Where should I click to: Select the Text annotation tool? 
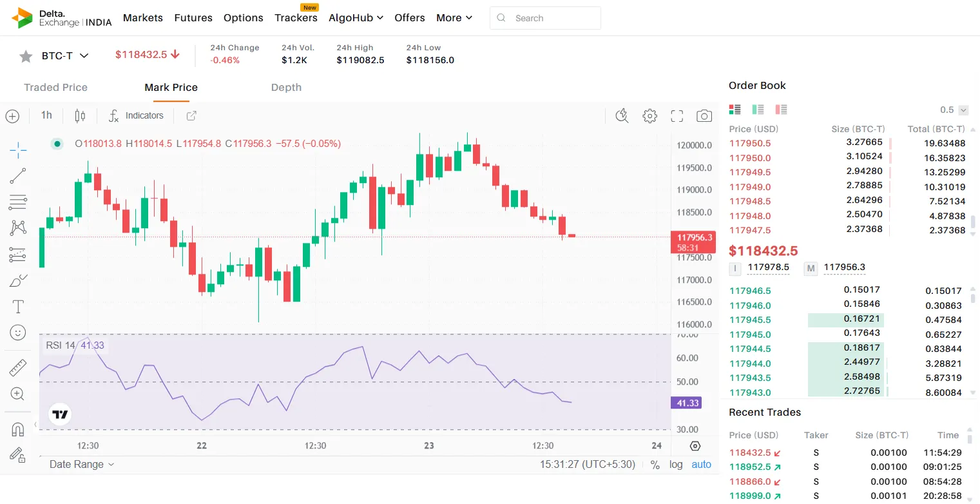pos(17,306)
